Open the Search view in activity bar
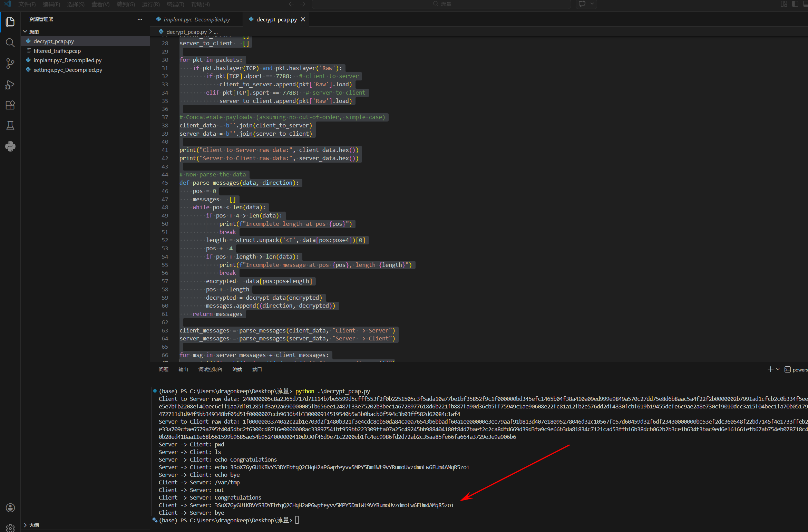Screen dimensions: 808x532 pyautogui.click(x=10, y=43)
